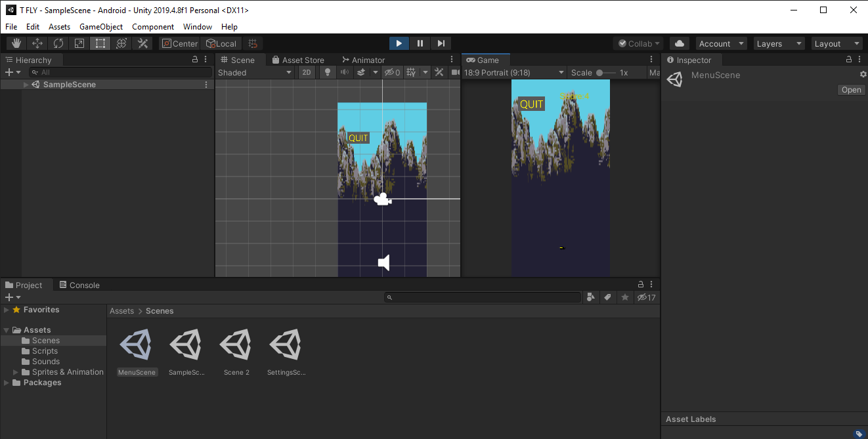Screen dimensions: 868x439
Task: Click the Local handle orientation button
Action: point(221,43)
